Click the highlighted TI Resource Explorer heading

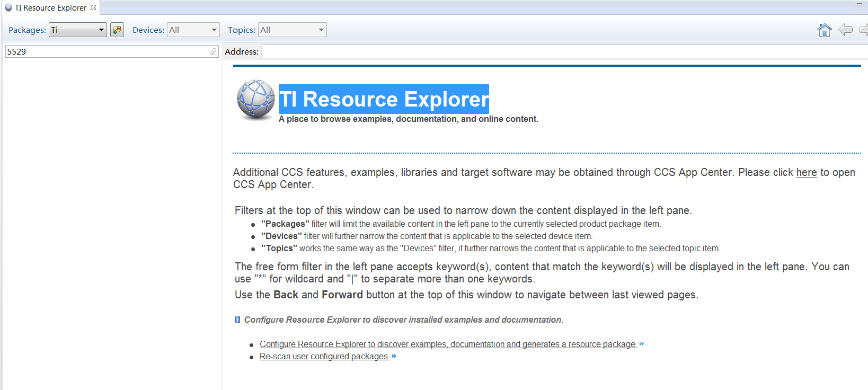[x=384, y=99]
